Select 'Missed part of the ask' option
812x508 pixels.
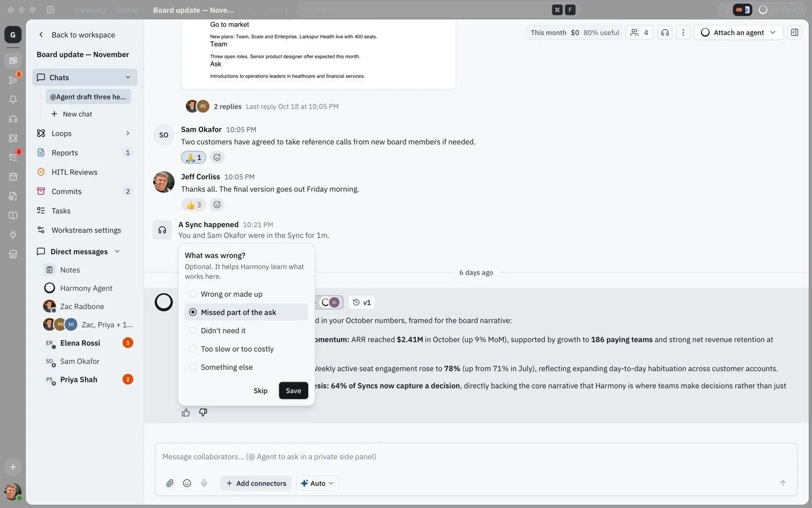[247, 312]
